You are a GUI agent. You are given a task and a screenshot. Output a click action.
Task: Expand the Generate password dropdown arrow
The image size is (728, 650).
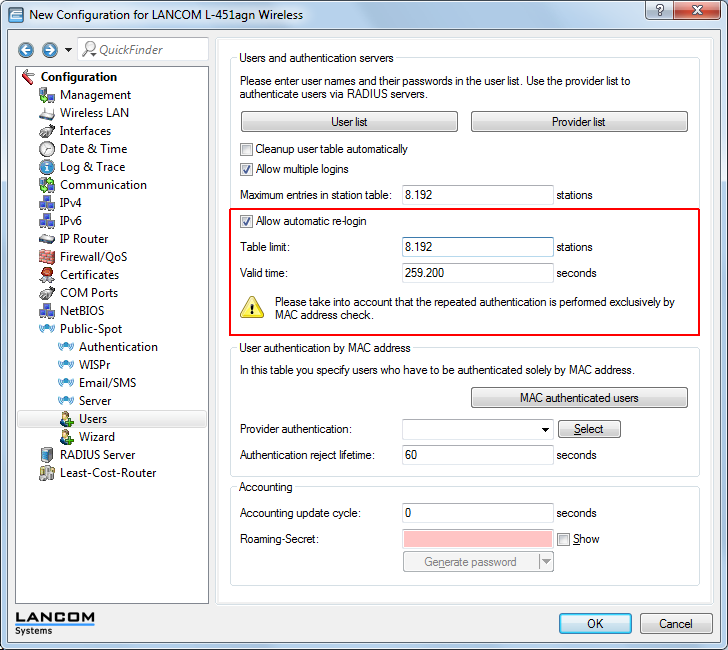546,562
